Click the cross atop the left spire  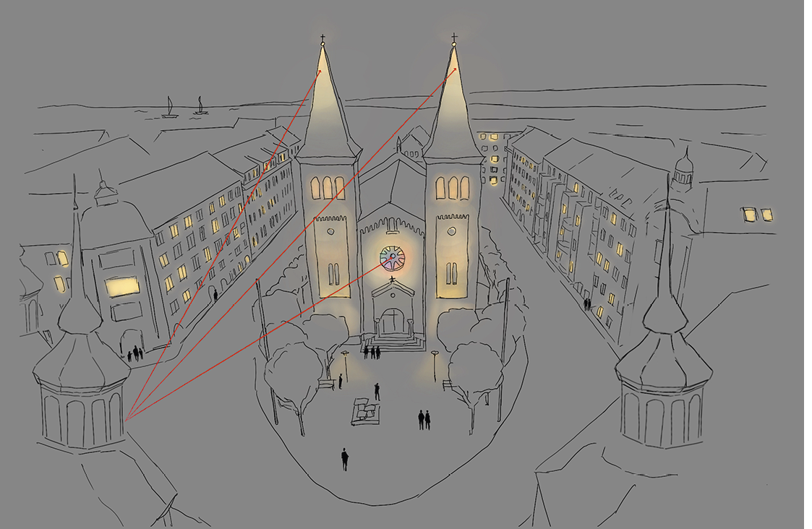322,38
